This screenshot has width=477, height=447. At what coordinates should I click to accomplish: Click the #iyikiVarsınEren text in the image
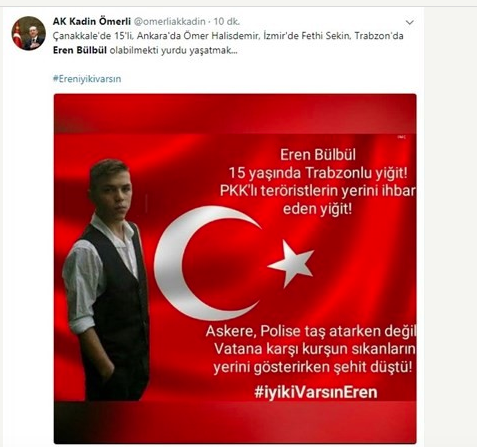[x=316, y=392]
